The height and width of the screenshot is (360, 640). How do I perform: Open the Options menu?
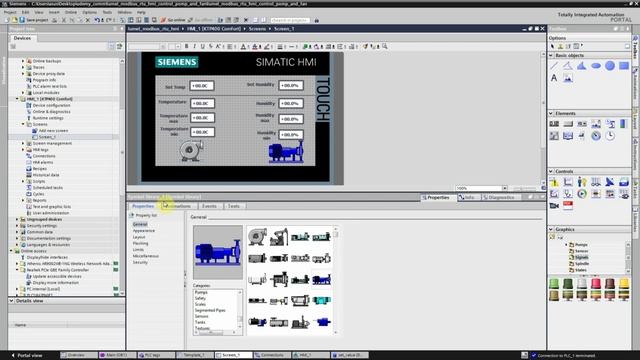89,12
